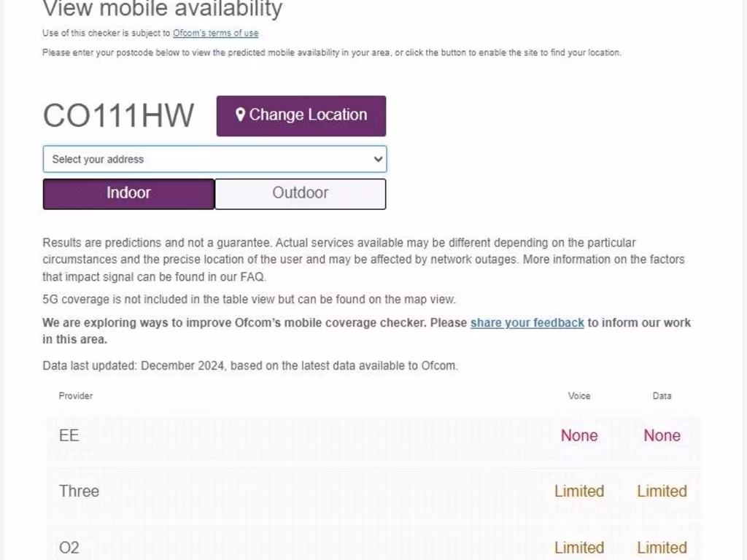747x560 pixels.
Task: Click the CO111HW postcode text
Action: [x=119, y=115]
